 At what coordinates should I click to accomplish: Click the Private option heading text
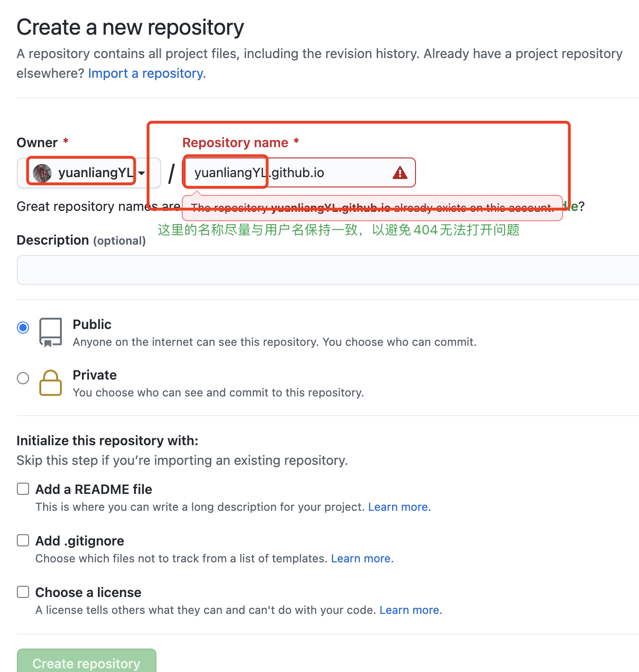[x=95, y=375]
